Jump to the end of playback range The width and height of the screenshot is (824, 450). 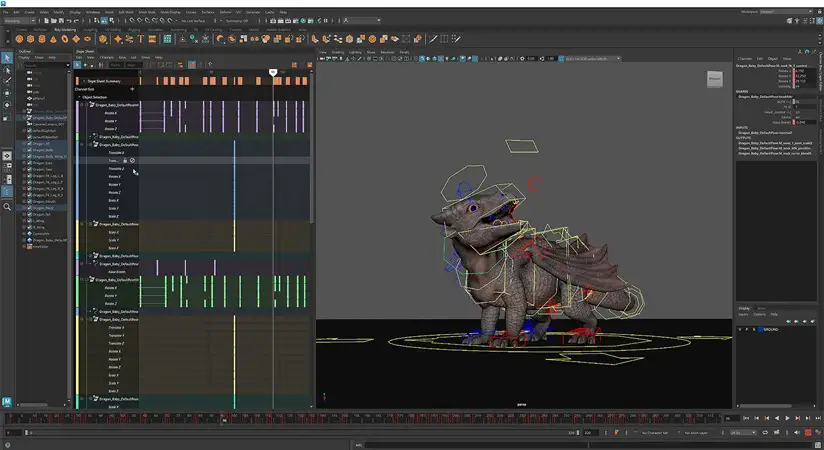click(818, 418)
